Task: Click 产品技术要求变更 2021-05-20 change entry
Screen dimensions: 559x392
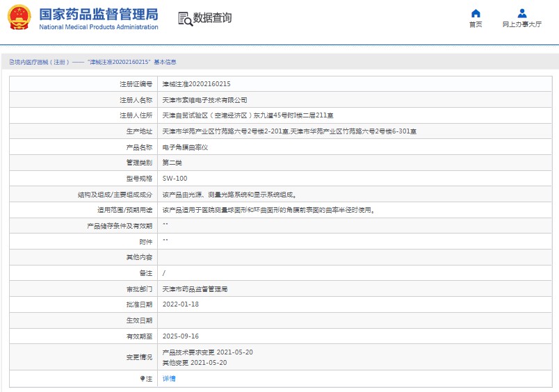Action: pyautogui.click(x=207, y=352)
